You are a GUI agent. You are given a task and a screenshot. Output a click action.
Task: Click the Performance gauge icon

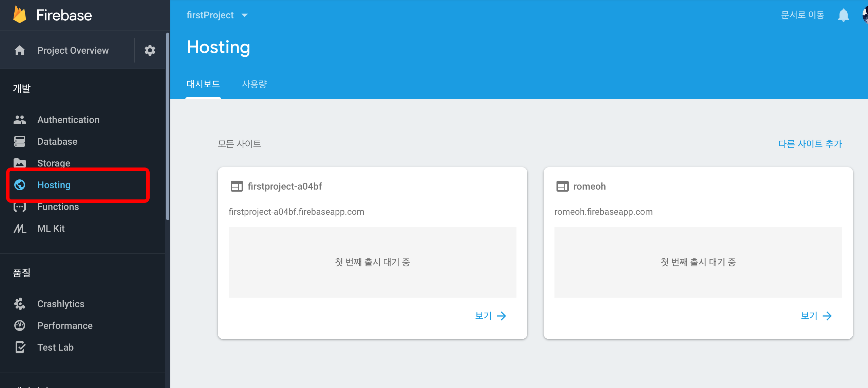coord(20,325)
